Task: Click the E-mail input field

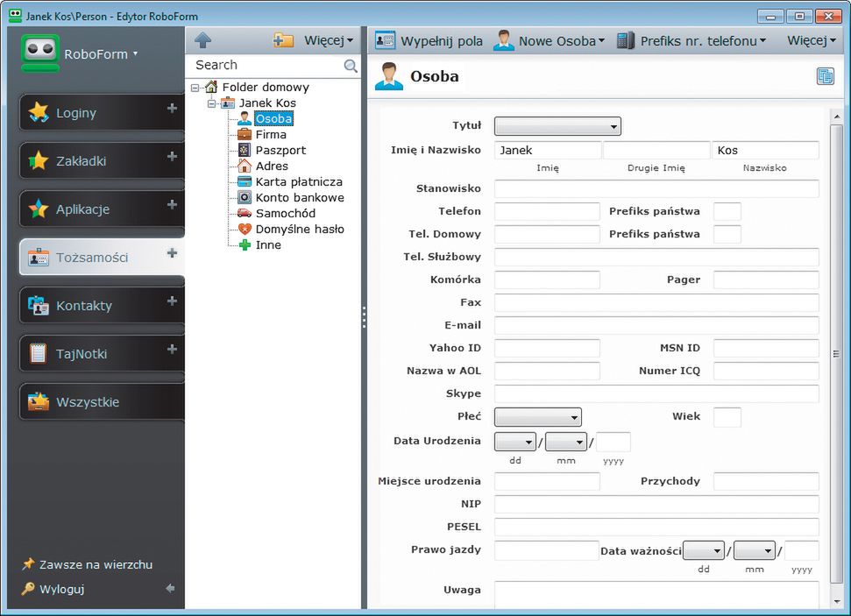Action: click(656, 326)
